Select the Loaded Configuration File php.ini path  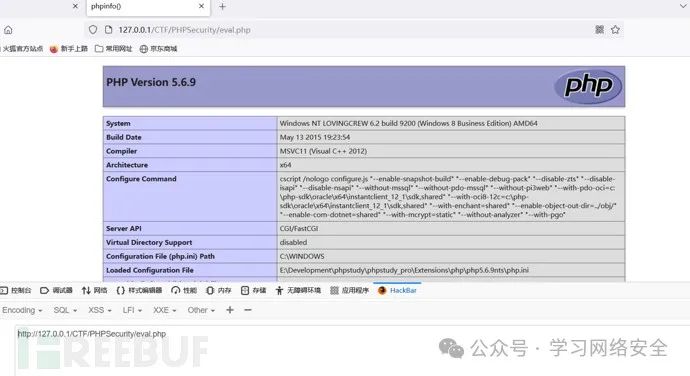click(x=404, y=270)
